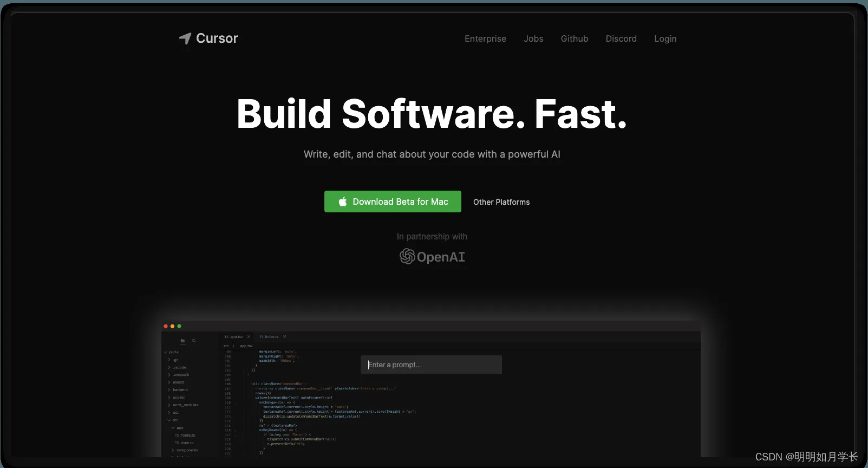Screen dimensions: 868x468
Task: Open the Jobs nav link
Action: pyautogui.click(x=533, y=38)
